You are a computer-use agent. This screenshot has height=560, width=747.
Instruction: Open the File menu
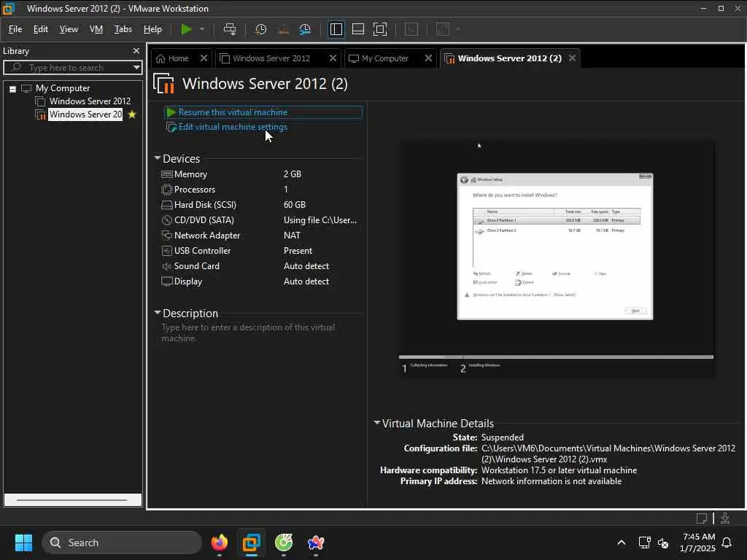15,29
